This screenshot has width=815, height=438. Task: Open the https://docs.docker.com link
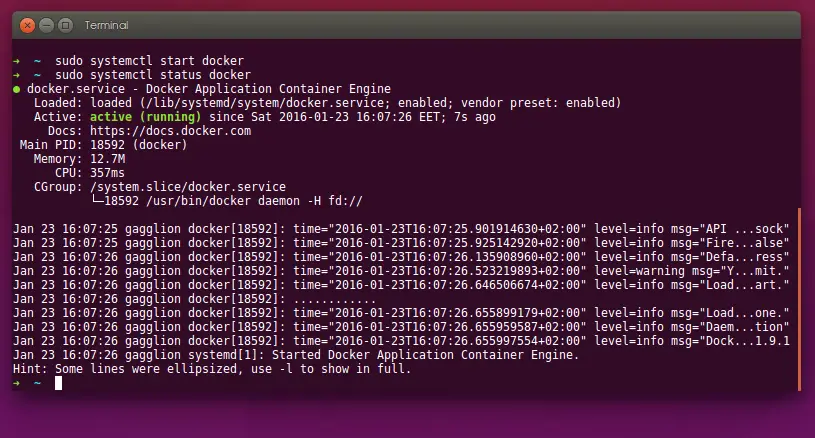click(170, 131)
